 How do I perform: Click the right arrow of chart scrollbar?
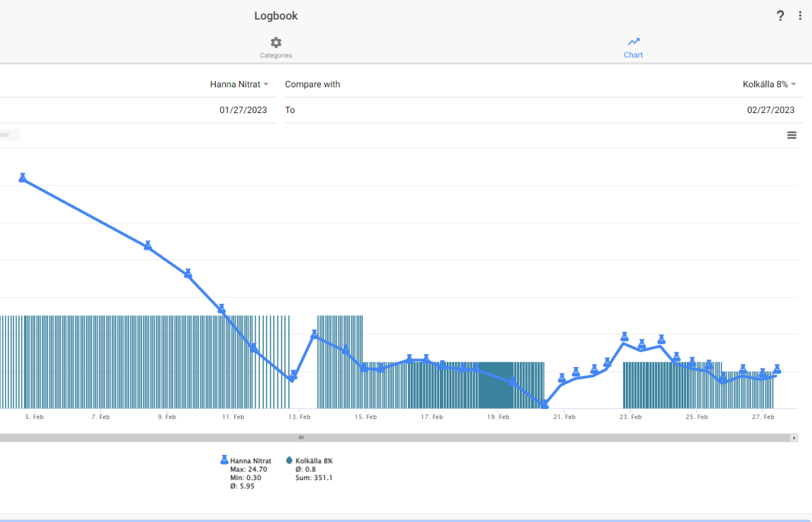point(794,438)
